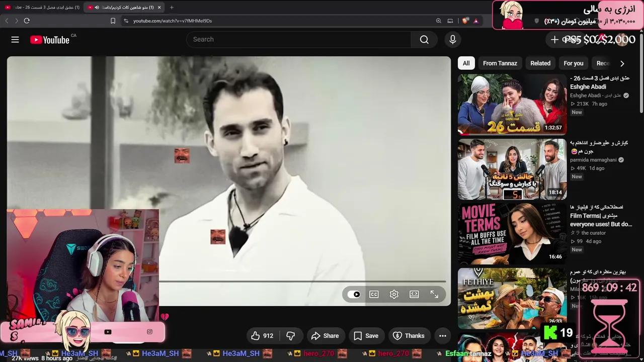Send a Thanks to the creator

[409, 336]
